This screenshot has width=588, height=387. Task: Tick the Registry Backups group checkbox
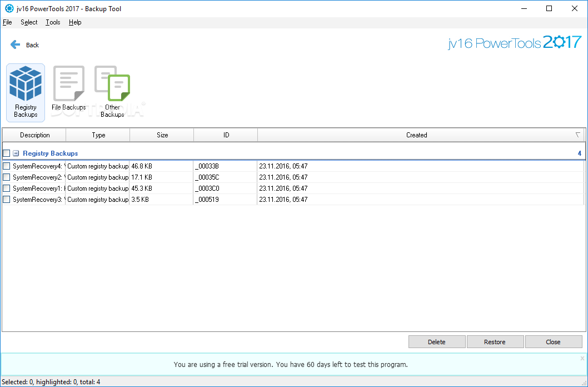[6, 153]
